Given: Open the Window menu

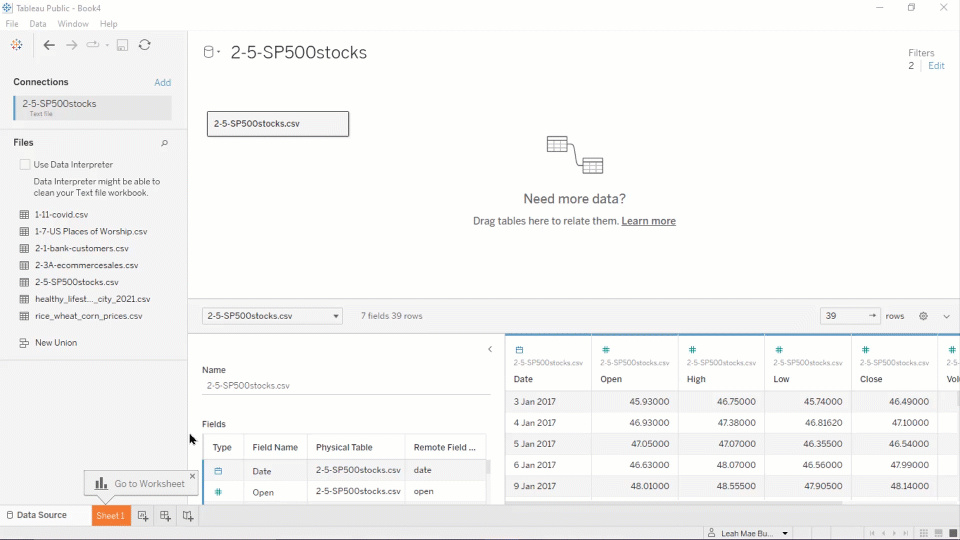Looking at the screenshot, I should [x=73, y=24].
